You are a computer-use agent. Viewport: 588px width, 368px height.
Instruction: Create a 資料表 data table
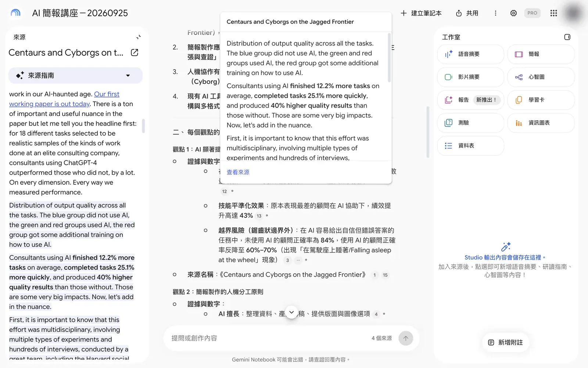coord(470,145)
